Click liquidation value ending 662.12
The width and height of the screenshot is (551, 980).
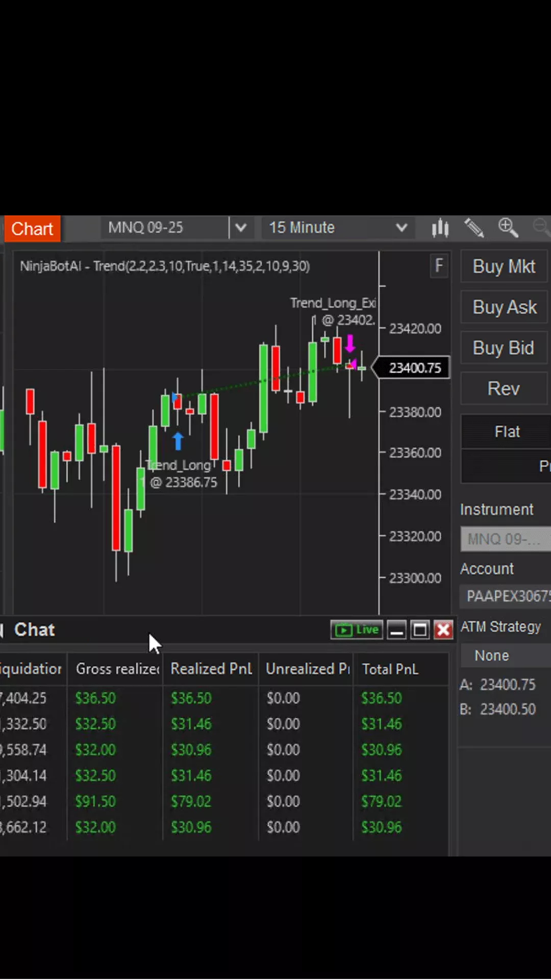(23, 827)
